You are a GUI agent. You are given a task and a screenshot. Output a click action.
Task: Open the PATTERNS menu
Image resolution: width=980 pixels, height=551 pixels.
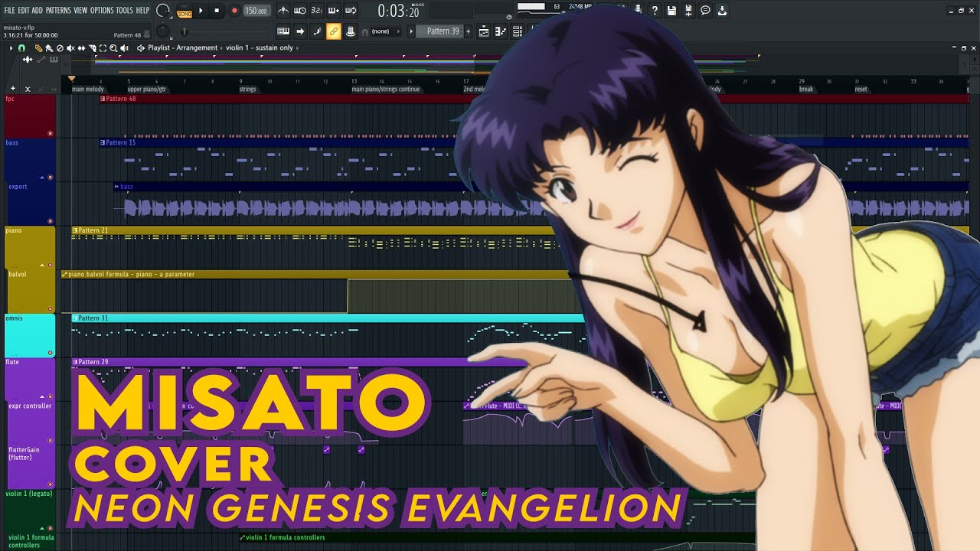click(59, 11)
